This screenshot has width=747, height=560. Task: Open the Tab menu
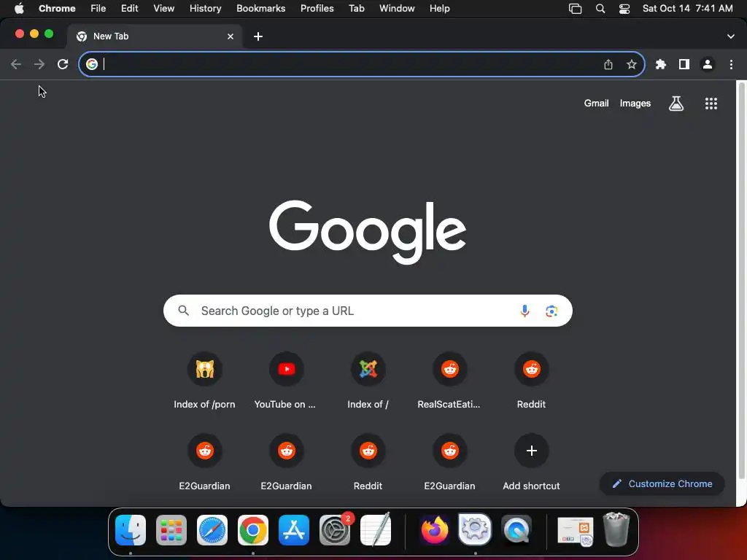point(356,9)
